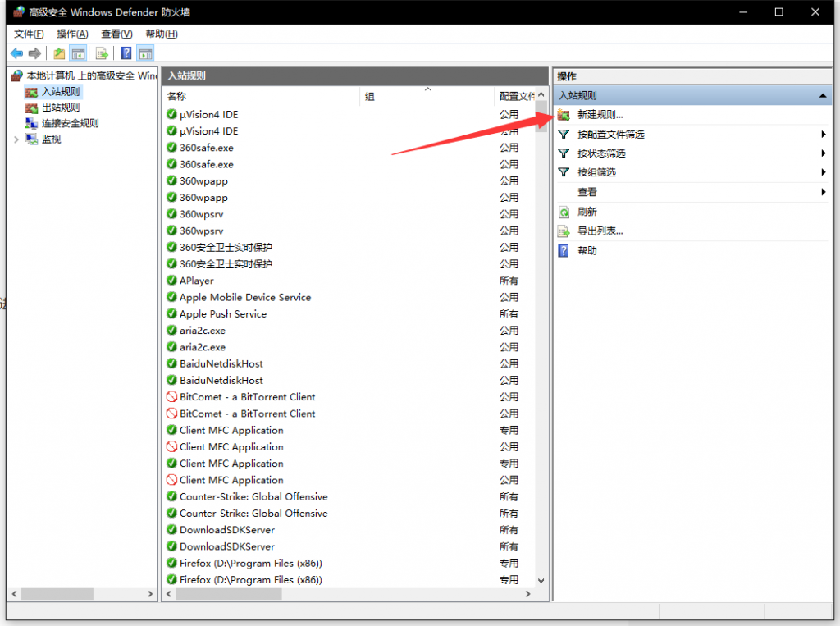840x626 pixels.
Task: Expand the 监视 tree node
Action: point(16,139)
